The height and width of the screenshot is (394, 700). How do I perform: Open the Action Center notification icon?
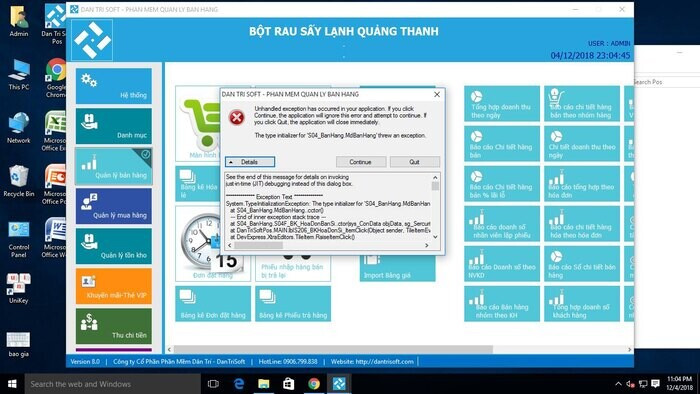tap(655, 384)
